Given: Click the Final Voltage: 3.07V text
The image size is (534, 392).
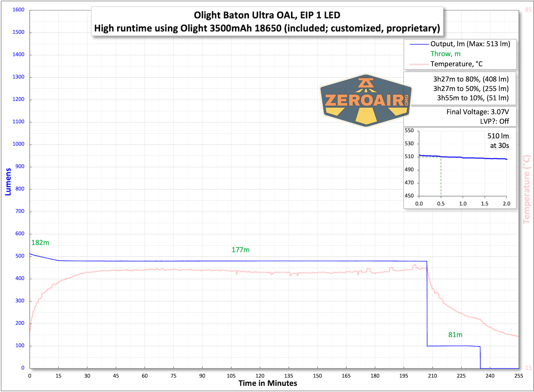Looking at the screenshot, I should pos(477,112).
